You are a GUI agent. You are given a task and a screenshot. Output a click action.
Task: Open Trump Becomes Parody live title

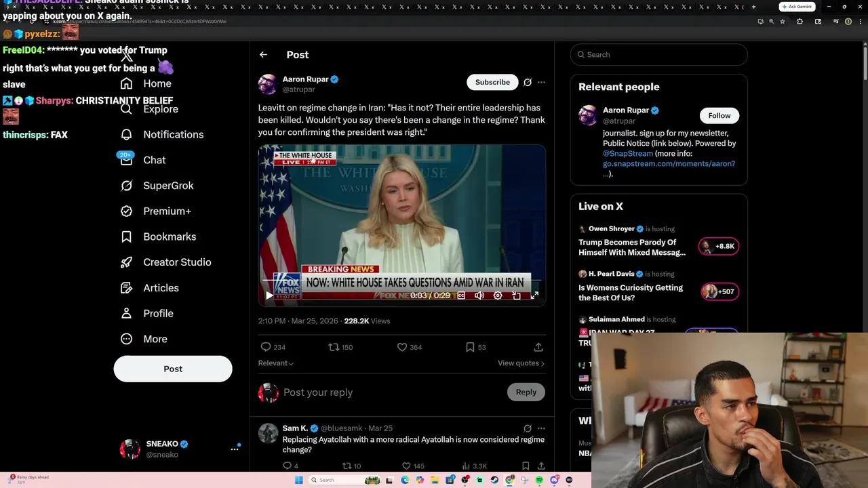coord(632,247)
